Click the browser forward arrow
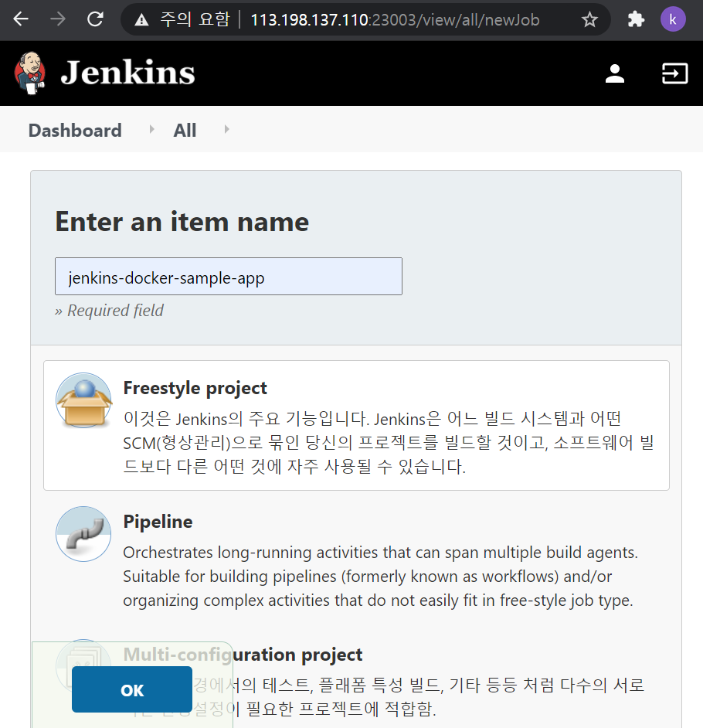703x728 pixels. [x=57, y=19]
